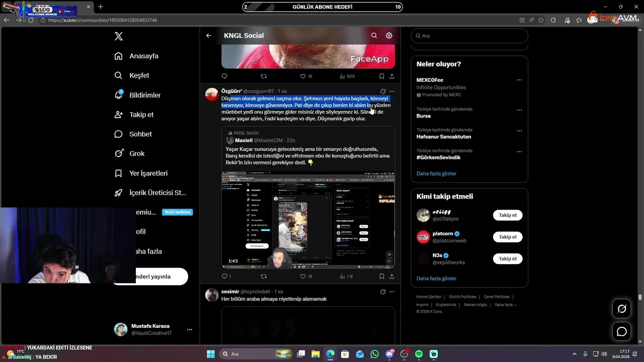Open Bildirimler in the sidebar
The height and width of the screenshot is (362, 644).
pyautogui.click(x=138, y=95)
